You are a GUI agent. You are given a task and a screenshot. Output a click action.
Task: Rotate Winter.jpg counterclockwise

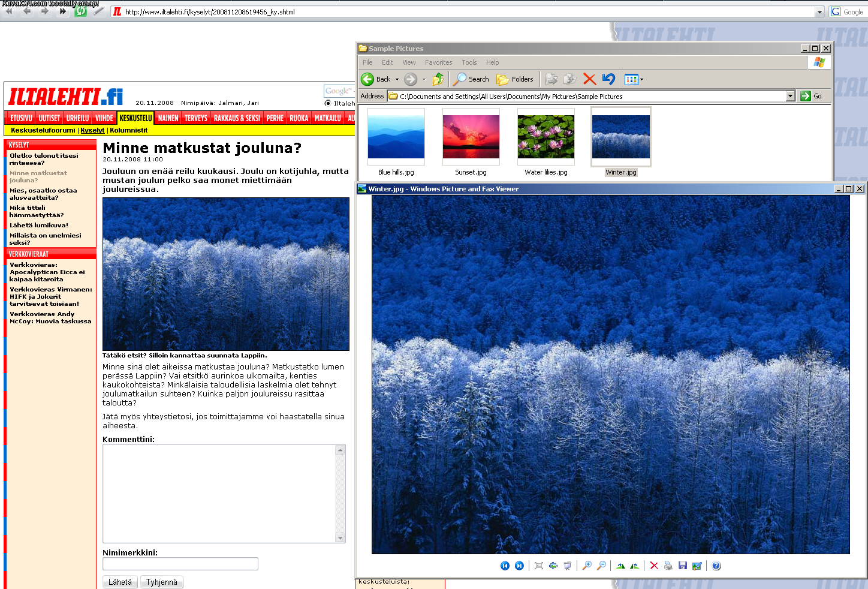tap(634, 566)
